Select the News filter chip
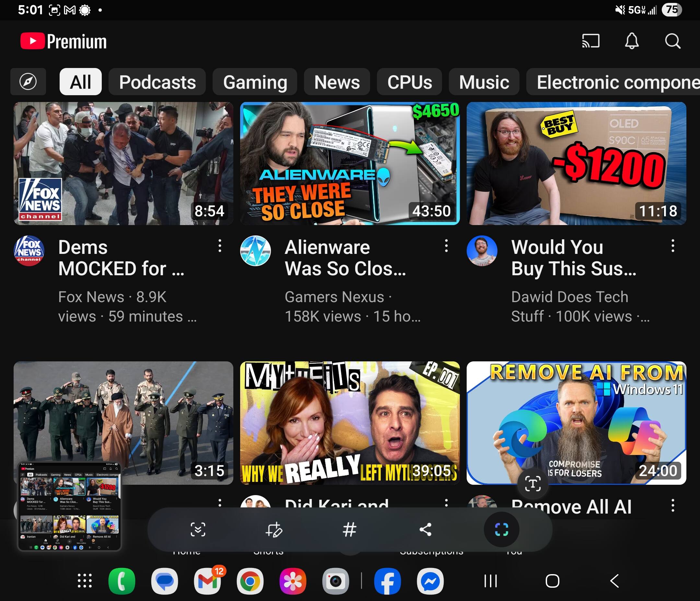Viewport: 700px width, 601px height. [337, 82]
